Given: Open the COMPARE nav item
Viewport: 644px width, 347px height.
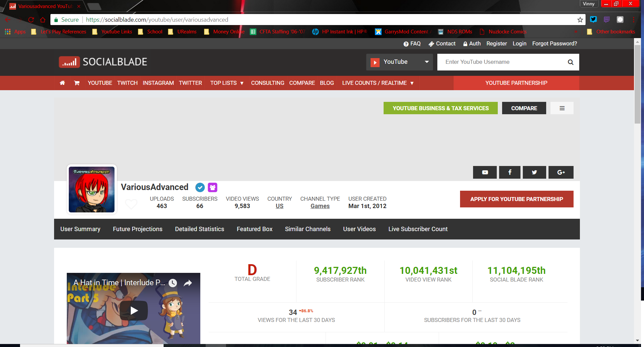Looking at the screenshot, I should [x=302, y=83].
